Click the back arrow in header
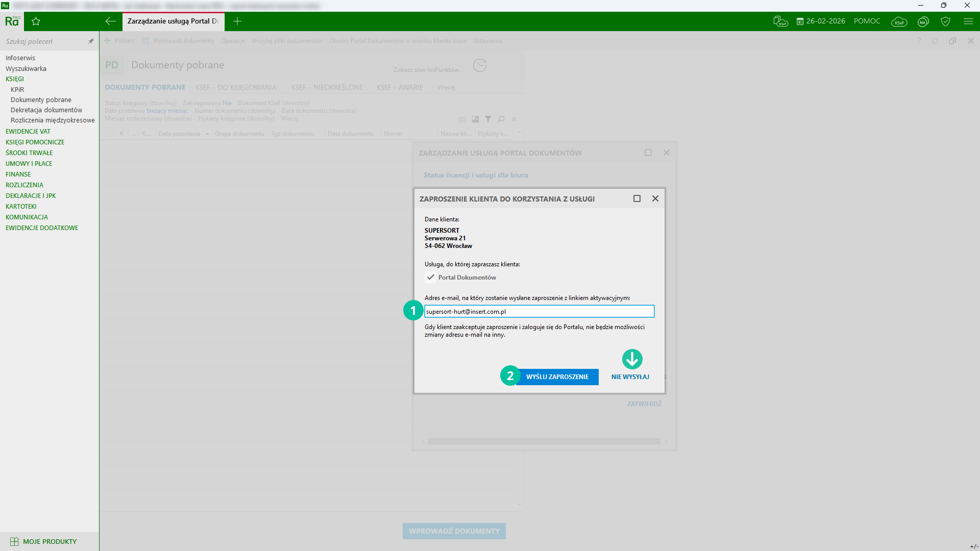Image resolution: width=980 pixels, height=551 pixels. click(110, 21)
